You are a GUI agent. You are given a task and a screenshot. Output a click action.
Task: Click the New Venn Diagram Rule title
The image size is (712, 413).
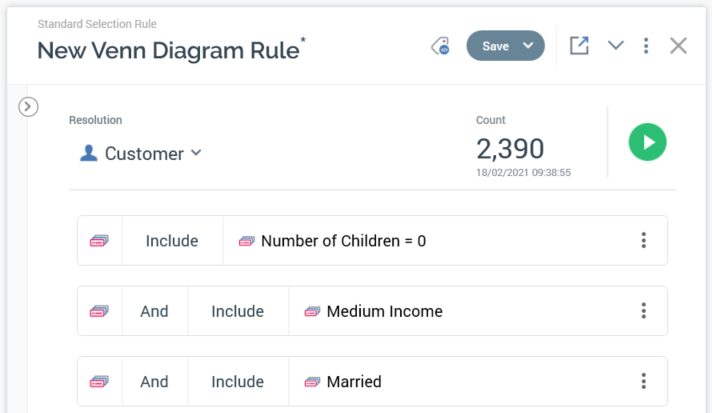click(168, 50)
